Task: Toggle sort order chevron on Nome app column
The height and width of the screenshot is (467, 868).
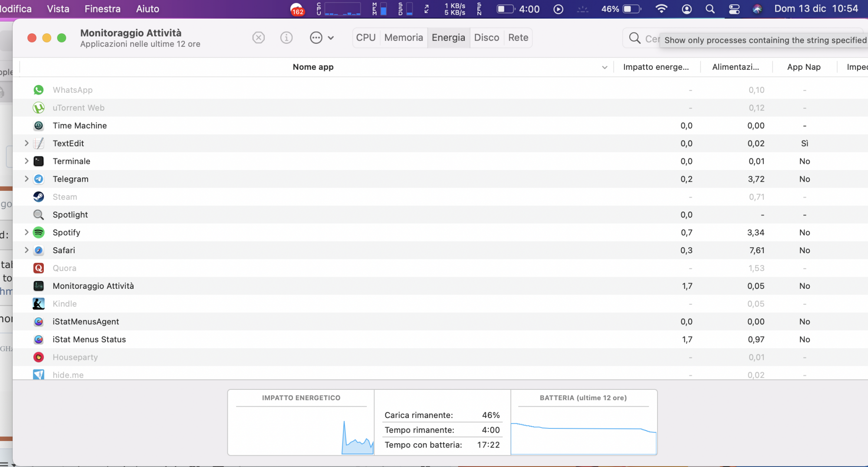Action: click(605, 67)
